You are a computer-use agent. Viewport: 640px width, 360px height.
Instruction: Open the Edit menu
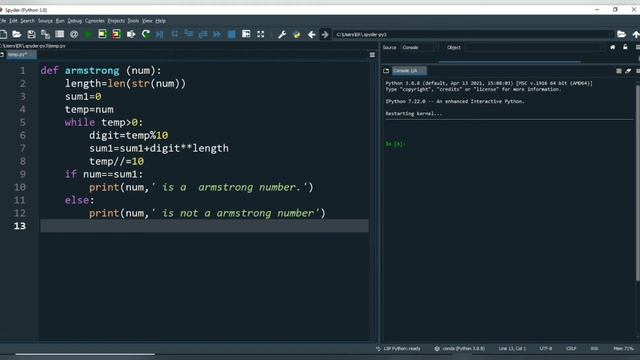13,21
